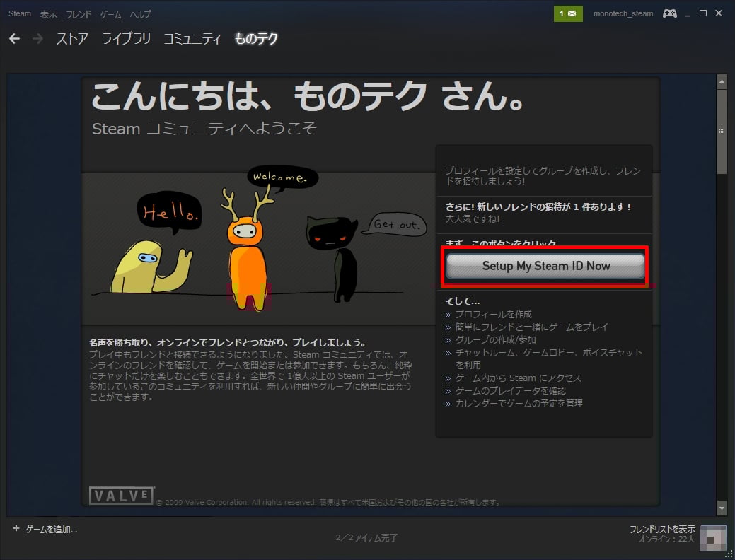Click プロフィールを作成 list item
This screenshot has height=560, width=735.
494,314
